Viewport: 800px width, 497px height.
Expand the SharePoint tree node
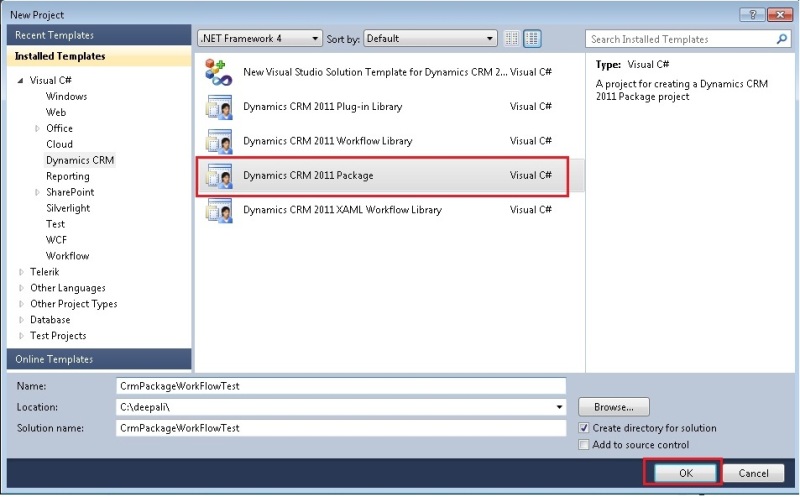click(37, 192)
